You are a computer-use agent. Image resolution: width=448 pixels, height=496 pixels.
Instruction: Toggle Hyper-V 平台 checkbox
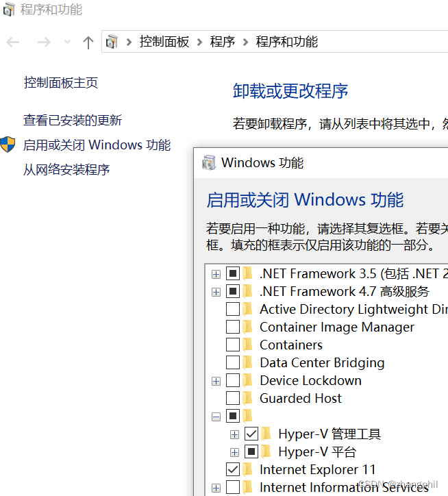point(251,451)
